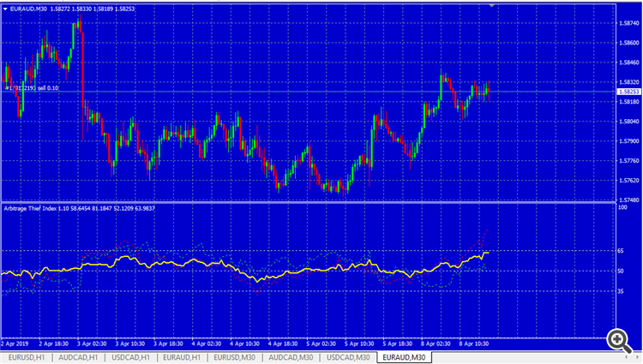
Task: Click indicator scale level 100
Action: (x=622, y=207)
